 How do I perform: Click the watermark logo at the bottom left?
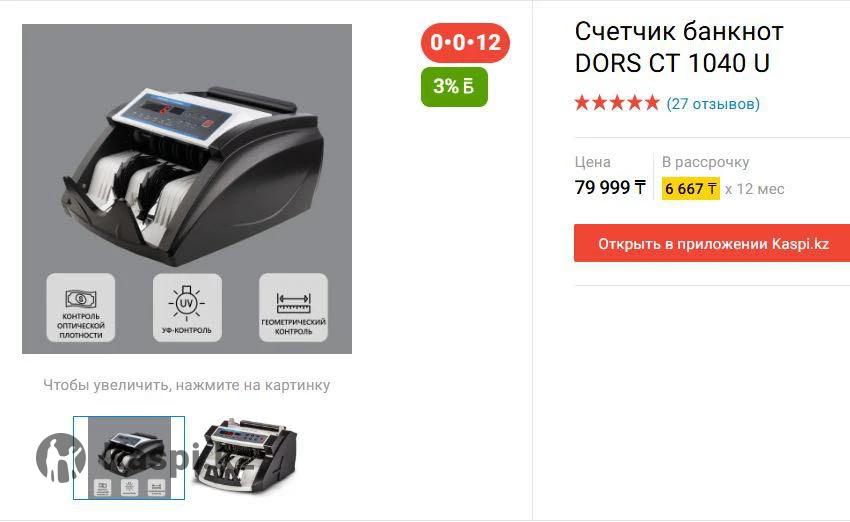[x=61, y=458]
